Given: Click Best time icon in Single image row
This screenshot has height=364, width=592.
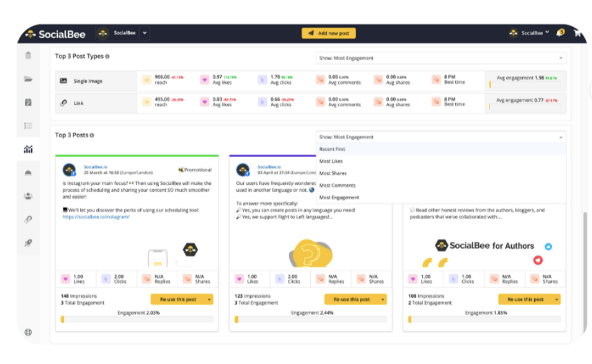Looking at the screenshot, I should click(436, 79).
